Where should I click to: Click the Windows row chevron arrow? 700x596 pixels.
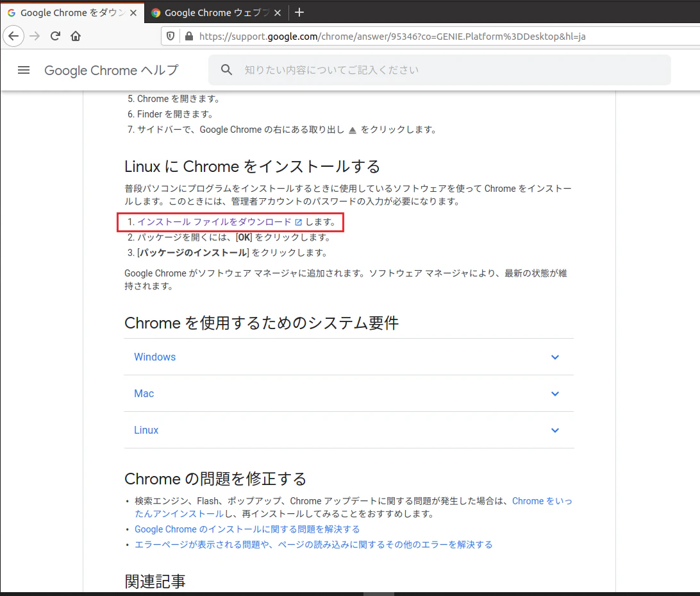coord(555,357)
